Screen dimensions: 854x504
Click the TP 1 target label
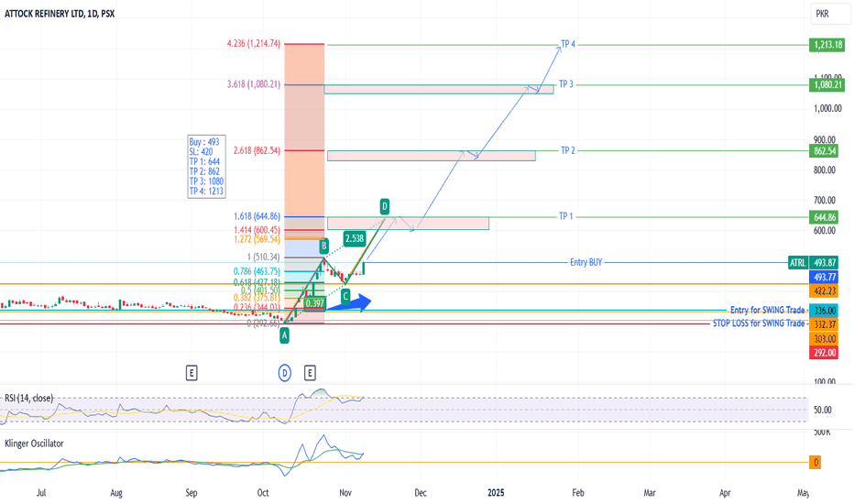(566, 216)
